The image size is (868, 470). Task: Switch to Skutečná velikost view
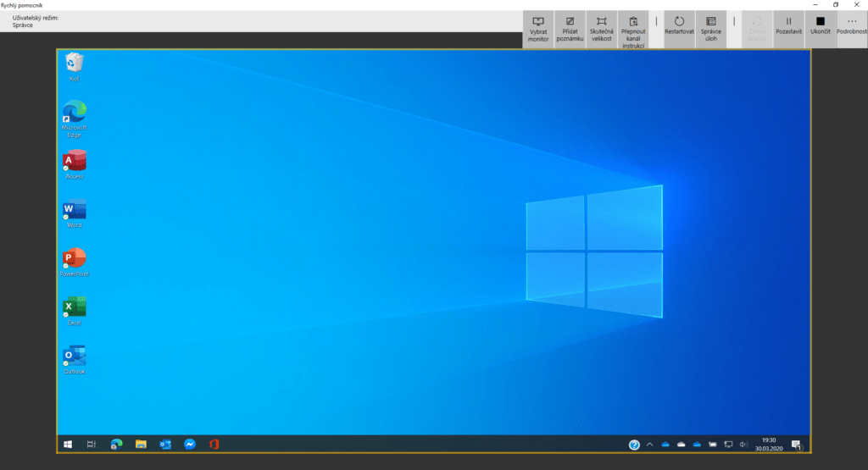pos(601,30)
